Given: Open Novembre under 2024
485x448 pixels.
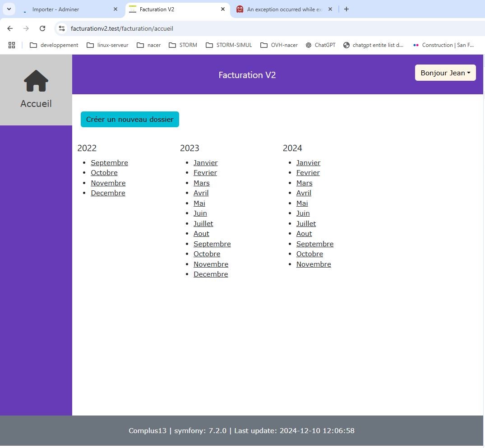Looking at the screenshot, I should [x=314, y=264].
